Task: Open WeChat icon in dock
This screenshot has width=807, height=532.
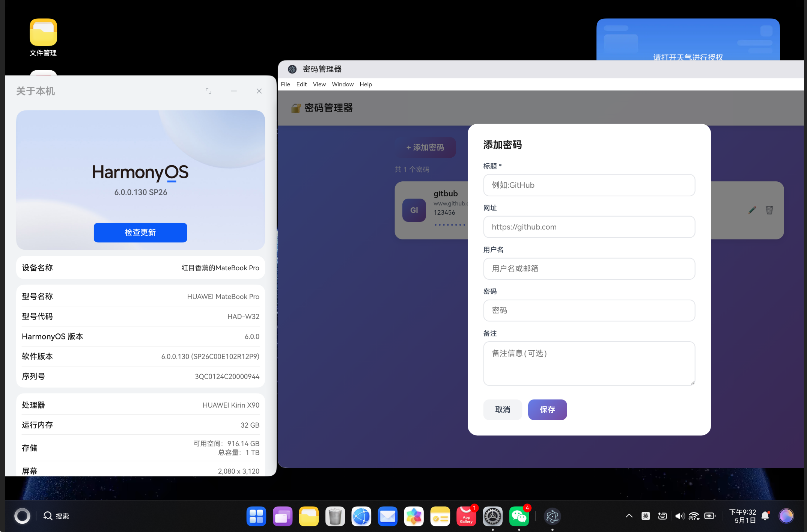Action: click(519, 516)
